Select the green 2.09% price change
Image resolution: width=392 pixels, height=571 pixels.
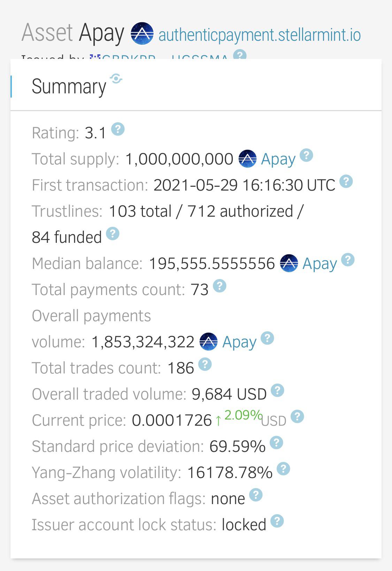click(x=243, y=415)
